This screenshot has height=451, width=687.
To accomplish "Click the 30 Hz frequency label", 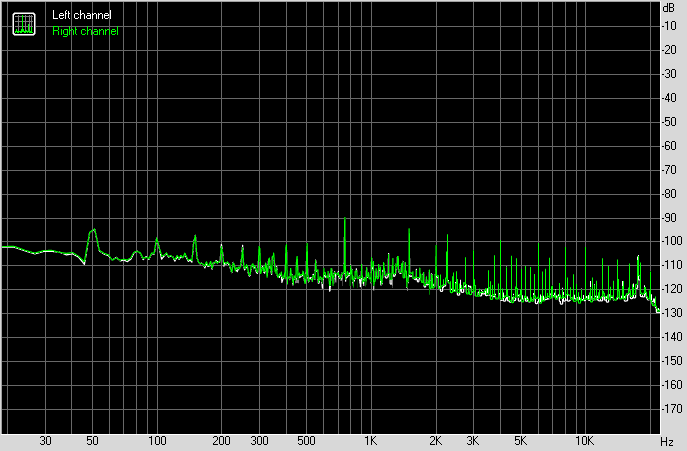I will click(45, 440).
